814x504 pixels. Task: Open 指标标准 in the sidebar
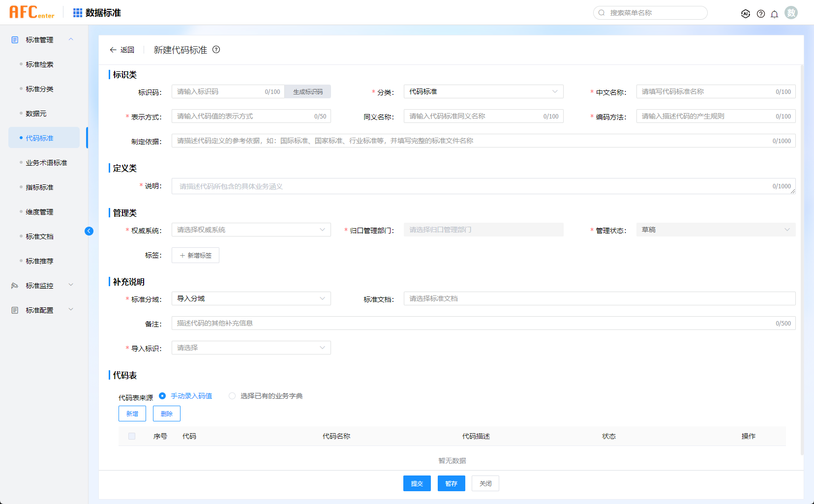click(x=40, y=187)
